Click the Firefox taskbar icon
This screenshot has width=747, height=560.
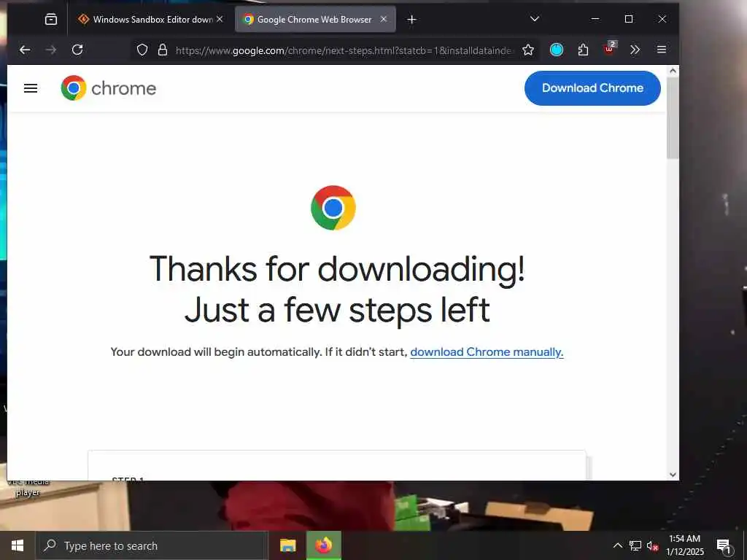pyautogui.click(x=323, y=545)
